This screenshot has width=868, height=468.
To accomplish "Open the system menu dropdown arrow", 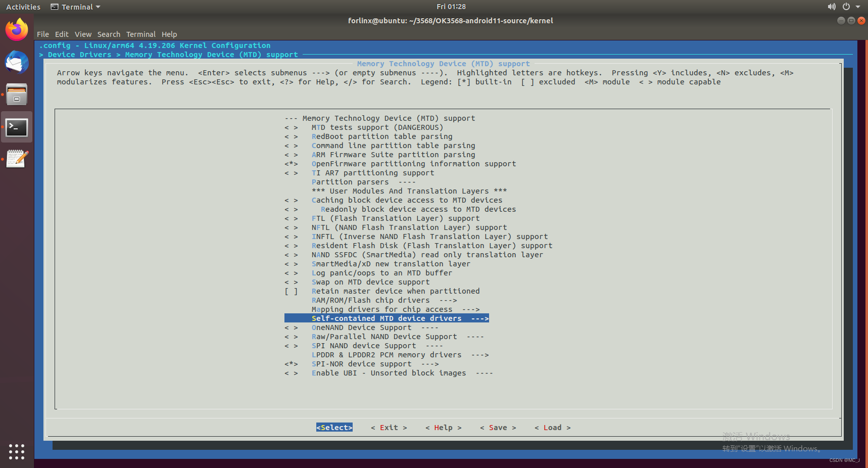I will 858,7.
